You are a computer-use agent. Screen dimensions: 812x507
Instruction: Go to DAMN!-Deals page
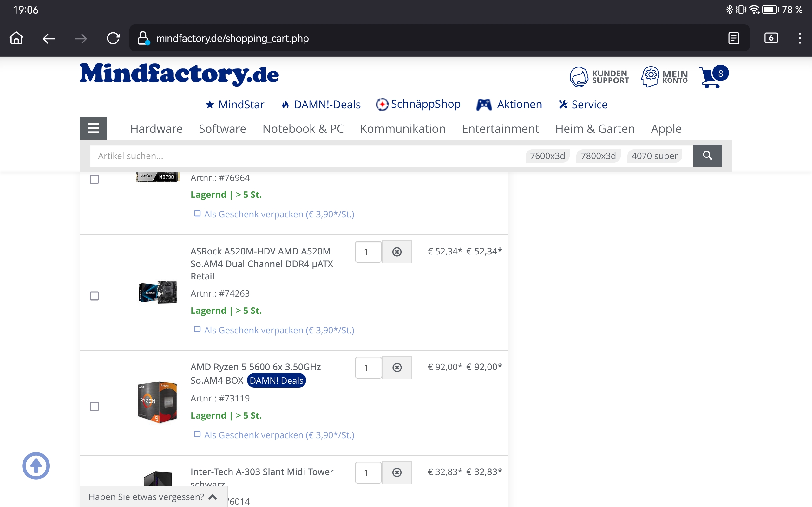point(321,105)
